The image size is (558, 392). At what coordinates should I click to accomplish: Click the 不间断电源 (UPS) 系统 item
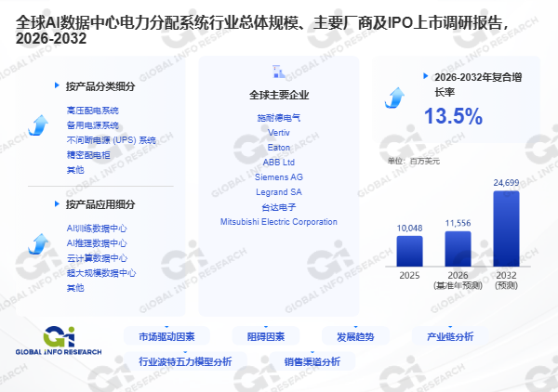[112, 140]
